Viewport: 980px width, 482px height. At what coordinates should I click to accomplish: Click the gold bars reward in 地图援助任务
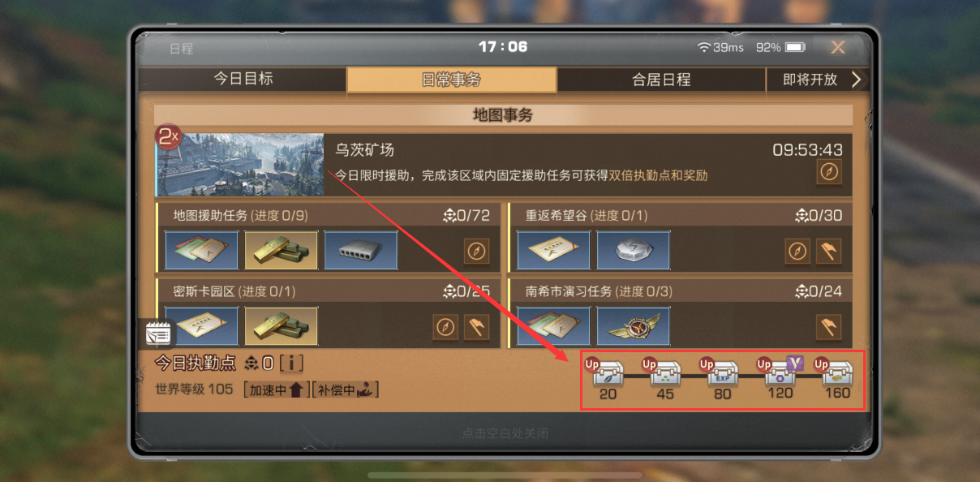[x=281, y=251]
